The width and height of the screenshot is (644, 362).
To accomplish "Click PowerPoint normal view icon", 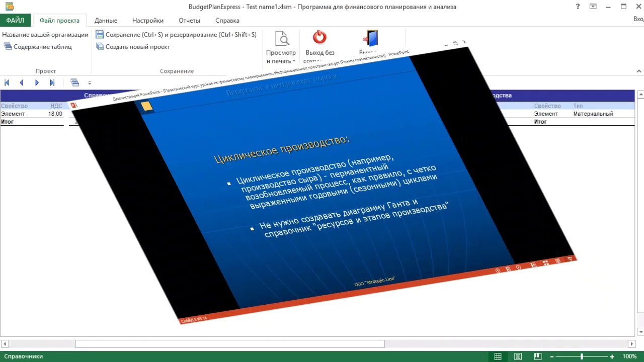I will pyautogui.click(x=534, y=264).
